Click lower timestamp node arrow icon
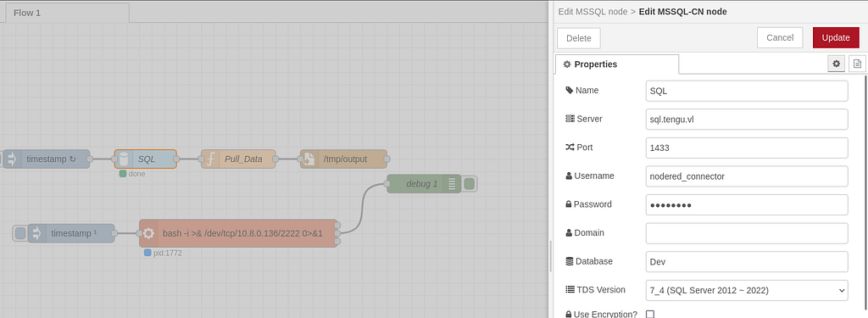The height and width of the screenshot is (318, 868). (36, 233)
